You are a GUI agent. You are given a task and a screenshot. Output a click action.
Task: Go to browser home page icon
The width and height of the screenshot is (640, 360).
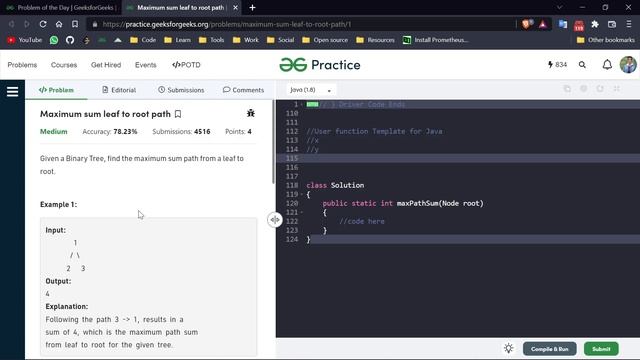tap(59, 24)
